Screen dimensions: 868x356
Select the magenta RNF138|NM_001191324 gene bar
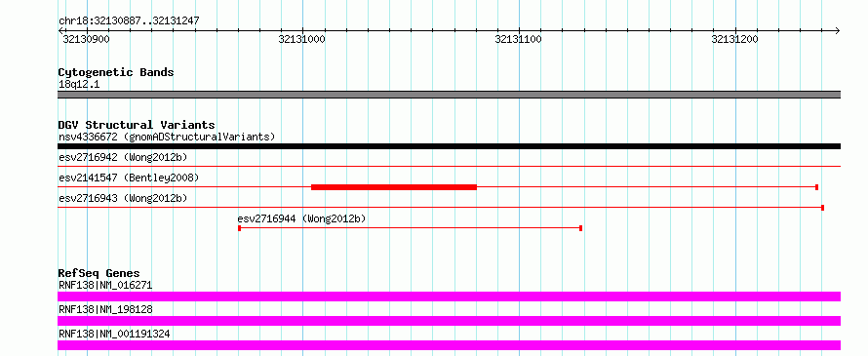tap(449, 345)
